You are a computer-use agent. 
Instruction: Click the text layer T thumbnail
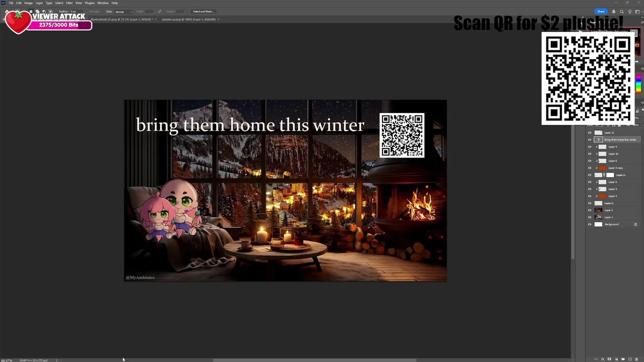[x=598, y=140]
